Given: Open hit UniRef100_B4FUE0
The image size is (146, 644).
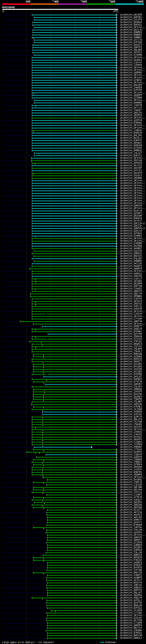Looking at the screenshot, I should tap(131, 17).
